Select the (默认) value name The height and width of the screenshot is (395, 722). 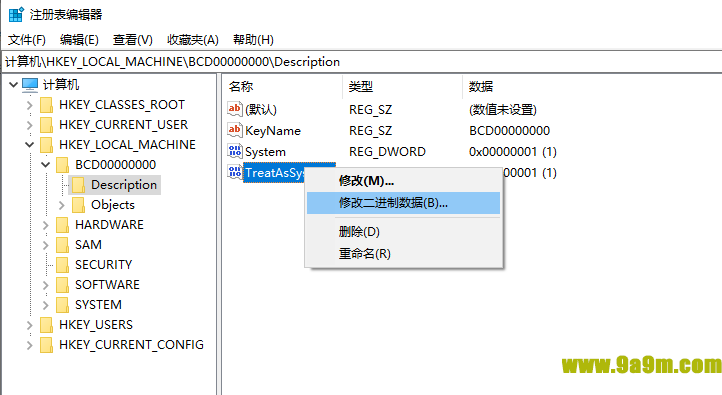point(261,110)
